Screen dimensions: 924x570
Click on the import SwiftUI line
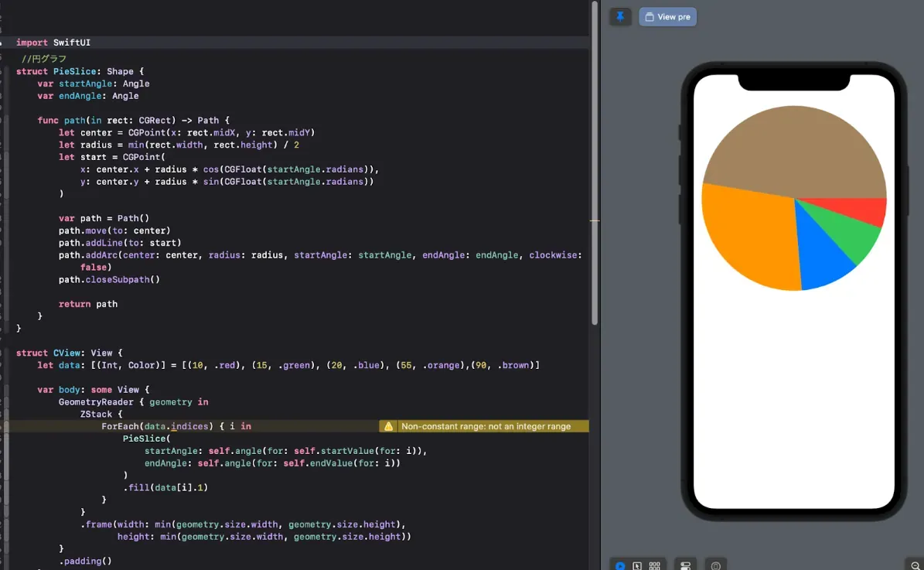53,43
